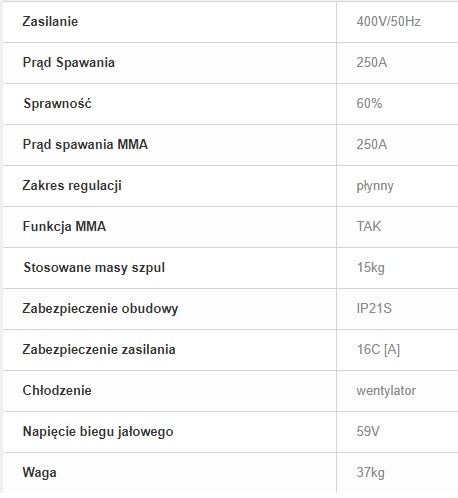The width and height of the screenshot is (458, 498).
Task: Select the Sprawność label
Action: (57, 104)
